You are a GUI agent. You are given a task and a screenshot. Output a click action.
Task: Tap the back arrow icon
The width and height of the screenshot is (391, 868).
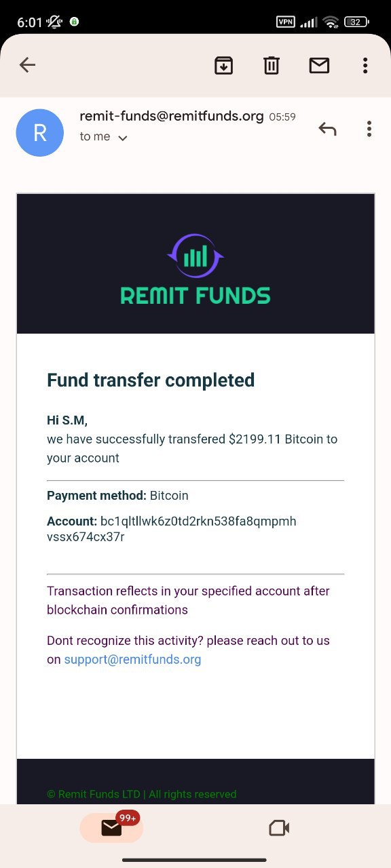point(27,65)
